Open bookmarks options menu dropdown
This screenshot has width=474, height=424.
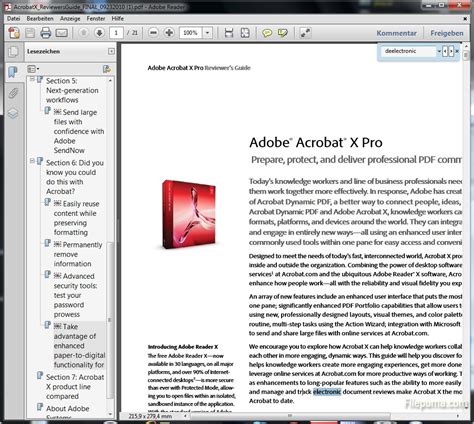coord(33,69)
